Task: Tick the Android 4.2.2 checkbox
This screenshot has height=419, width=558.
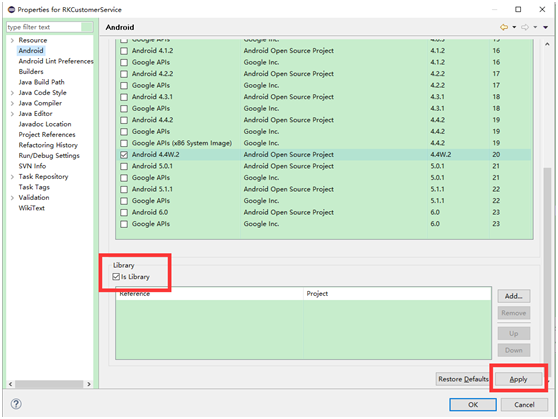Action: coord(124,74)
